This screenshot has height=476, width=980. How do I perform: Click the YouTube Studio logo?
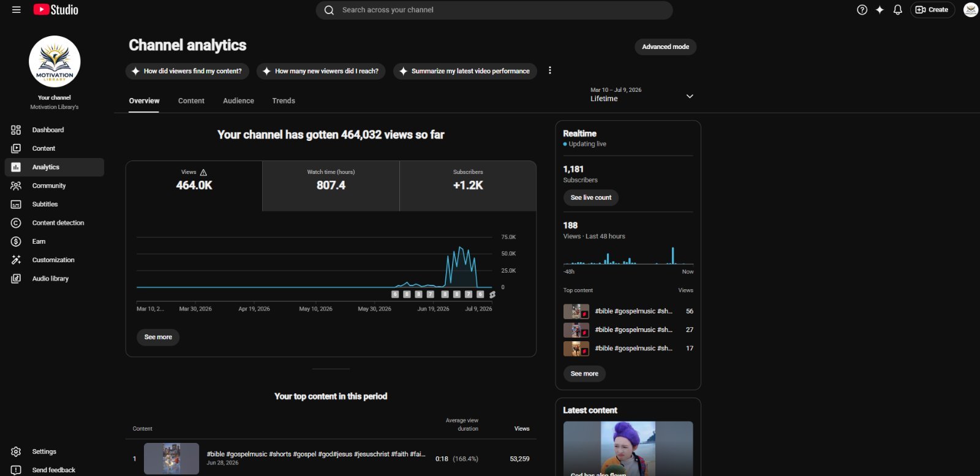click(56, 10)
